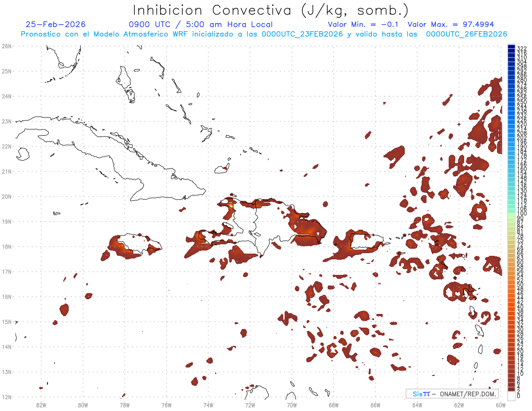Click the colorbar value label '322'
Image resolution: width=532 pixels, height=411 pixels.
pyautogui.click(x=522, y=48)
